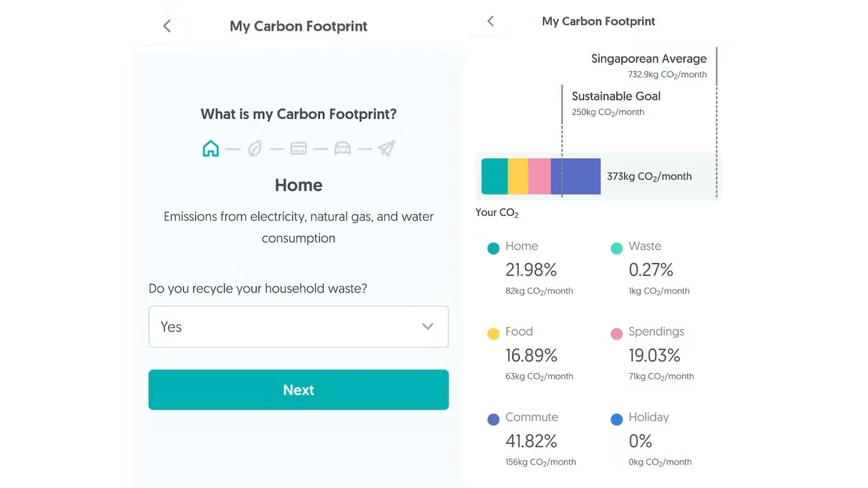The image size is (868, 488).
Task: Click the Commute 41.82% statistic
Action: pyautogui.click(x=531, y=441)
